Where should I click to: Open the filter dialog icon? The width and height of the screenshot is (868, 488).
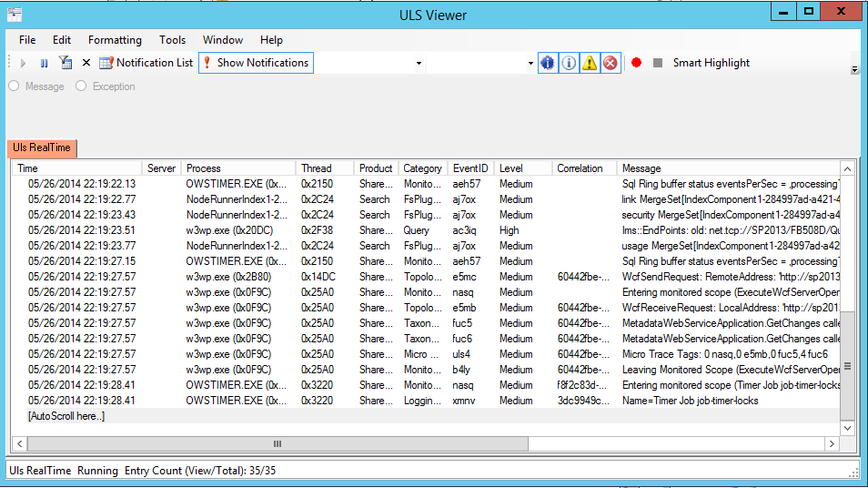(x=66, y=63)
